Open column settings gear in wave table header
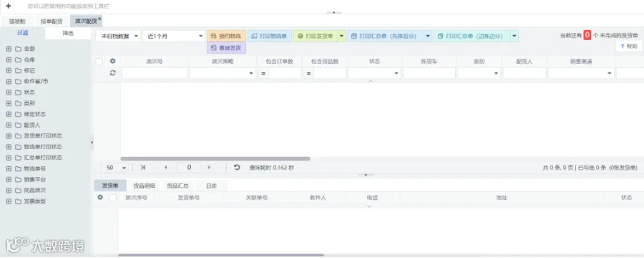This screenshot has width=644, height=258. 112,62
